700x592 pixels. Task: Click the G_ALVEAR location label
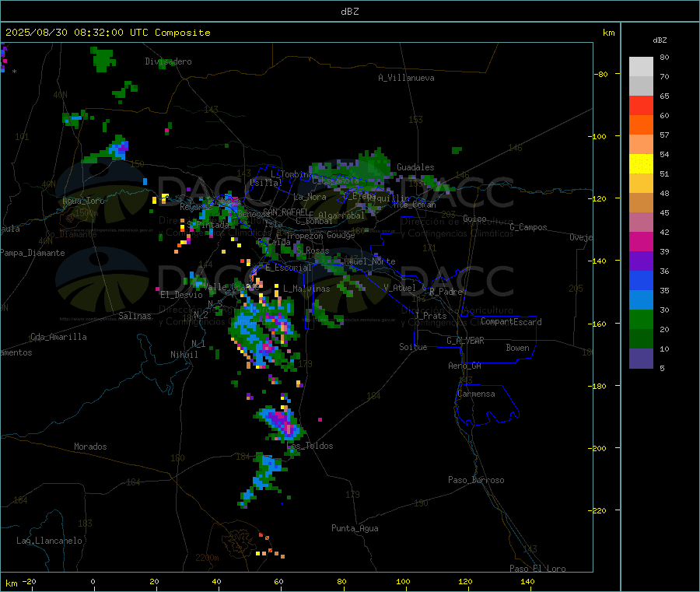(465, 341)
